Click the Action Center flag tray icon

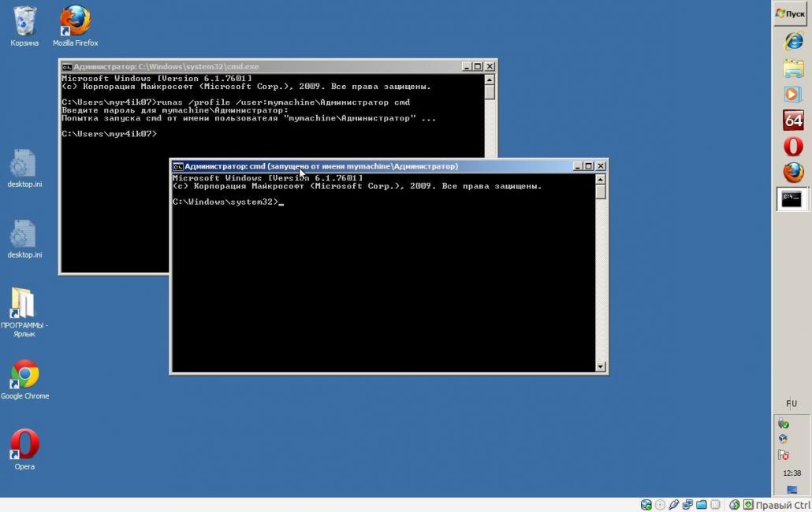click(783, 455)
